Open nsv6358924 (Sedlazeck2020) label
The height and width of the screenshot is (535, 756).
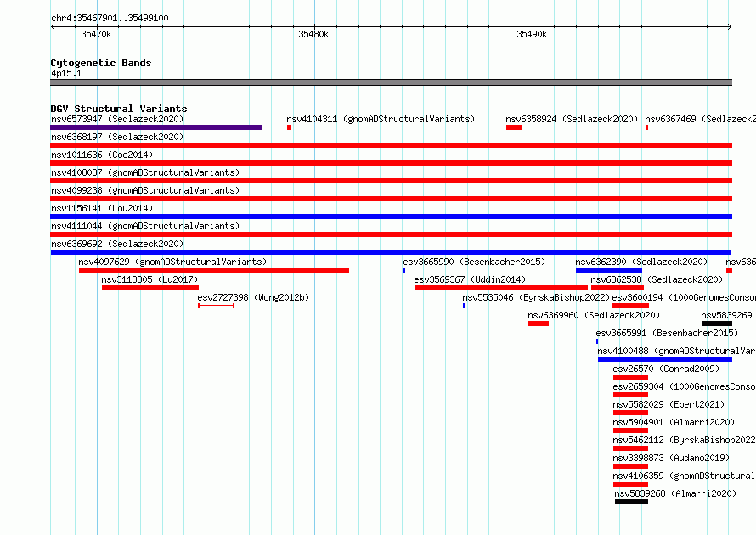point(572,119)
